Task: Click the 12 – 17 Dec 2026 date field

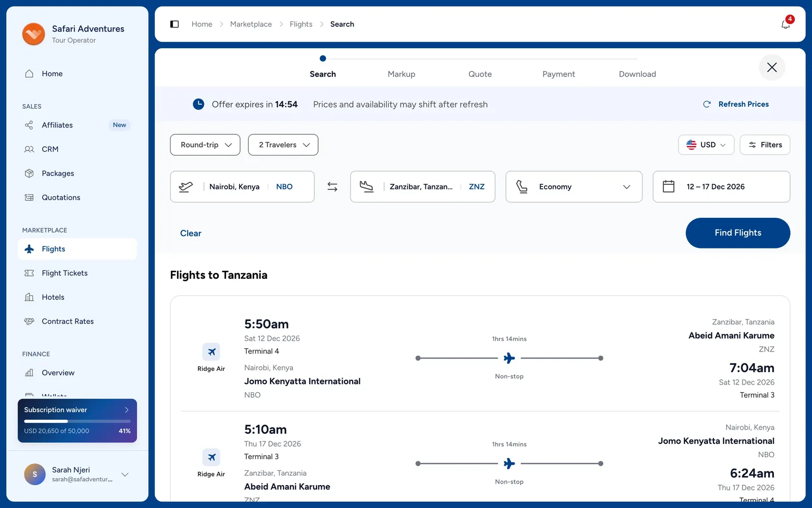Action: 721,186
